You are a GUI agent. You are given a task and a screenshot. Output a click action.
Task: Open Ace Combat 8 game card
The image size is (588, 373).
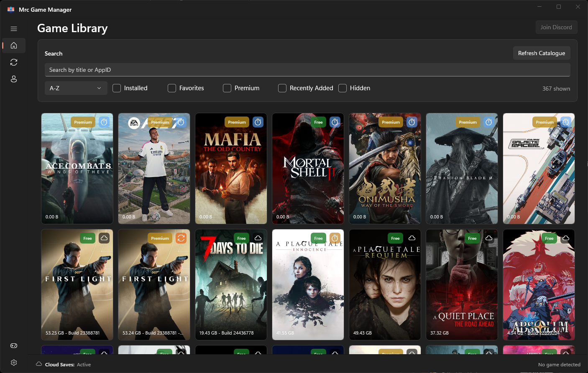coord(77,169)
